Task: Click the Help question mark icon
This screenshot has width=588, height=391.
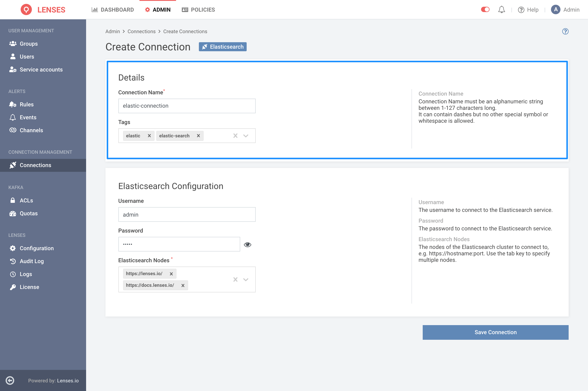Action: click(521, 9)
